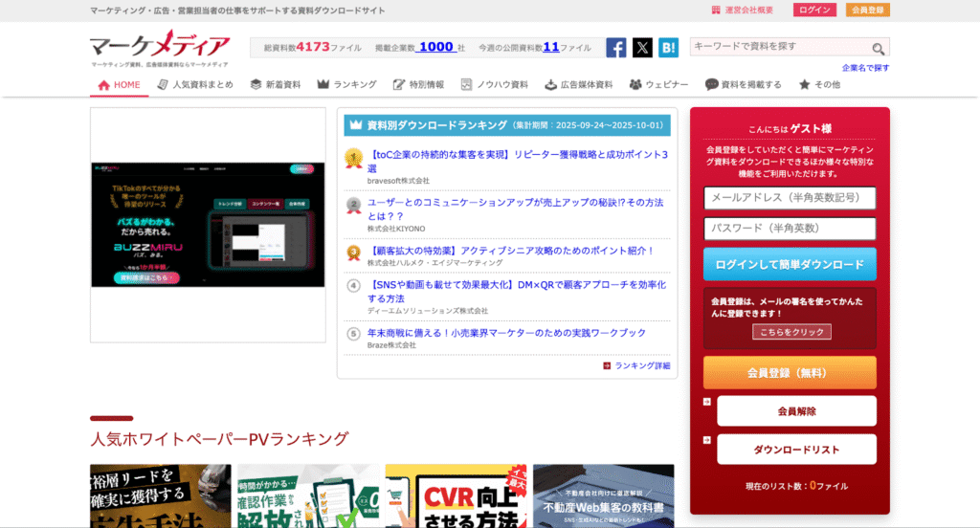Click the first place crown medal icon
Viewport: 980px width, 528px height.
coord(353,158)
